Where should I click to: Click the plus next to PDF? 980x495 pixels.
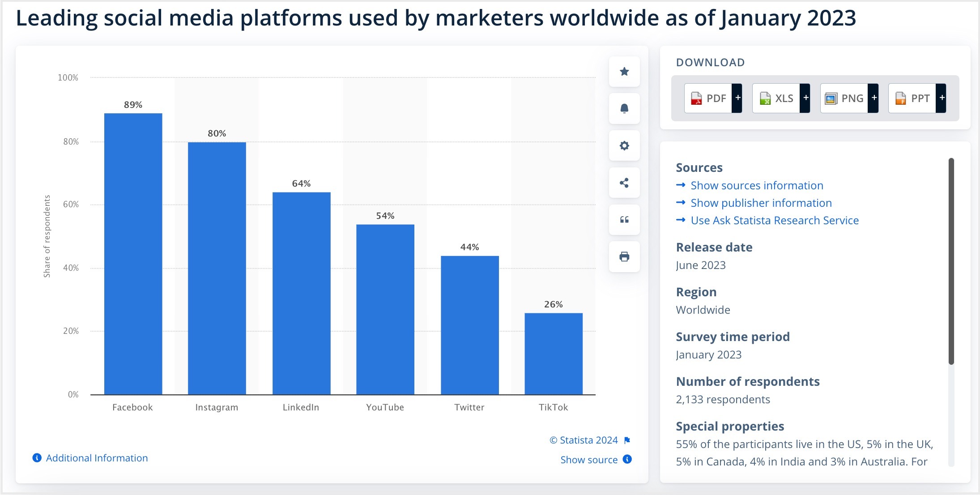pyautogui.click(x=737, y=98)
